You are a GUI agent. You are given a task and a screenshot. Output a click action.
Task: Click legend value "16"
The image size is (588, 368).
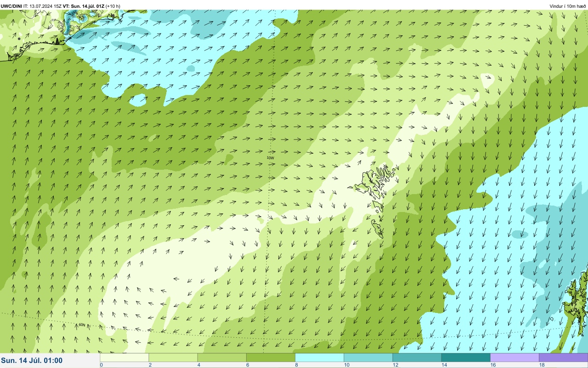[x=493, y=365]
